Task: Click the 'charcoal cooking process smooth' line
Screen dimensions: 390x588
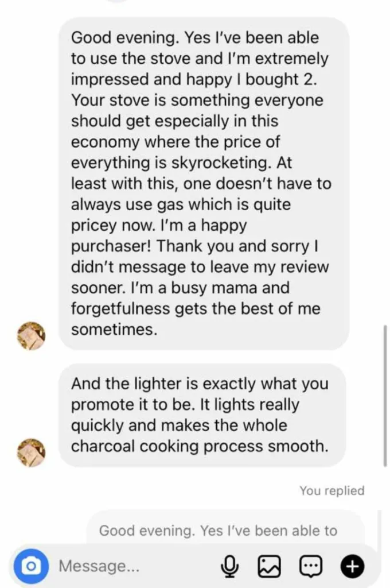Action: point(200,446)
